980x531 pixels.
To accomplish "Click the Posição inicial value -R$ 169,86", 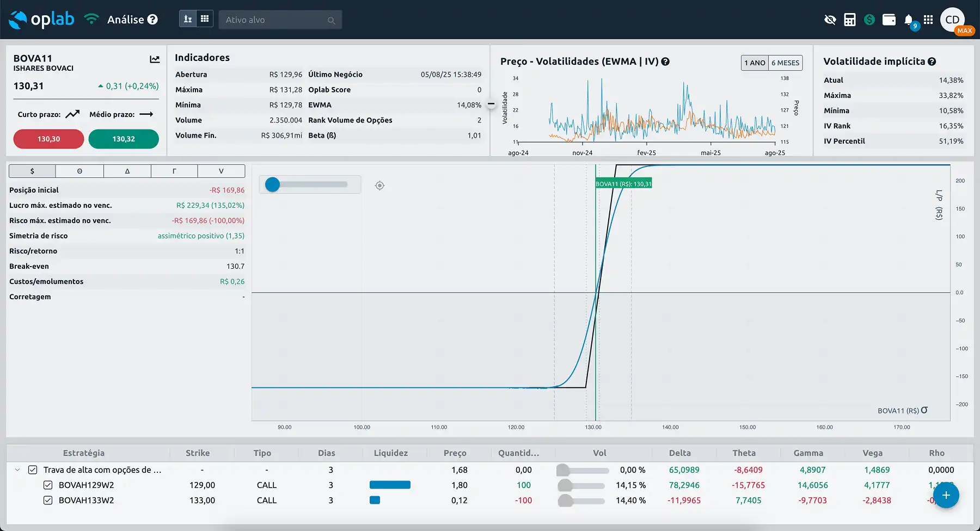I will click(227, 190).
